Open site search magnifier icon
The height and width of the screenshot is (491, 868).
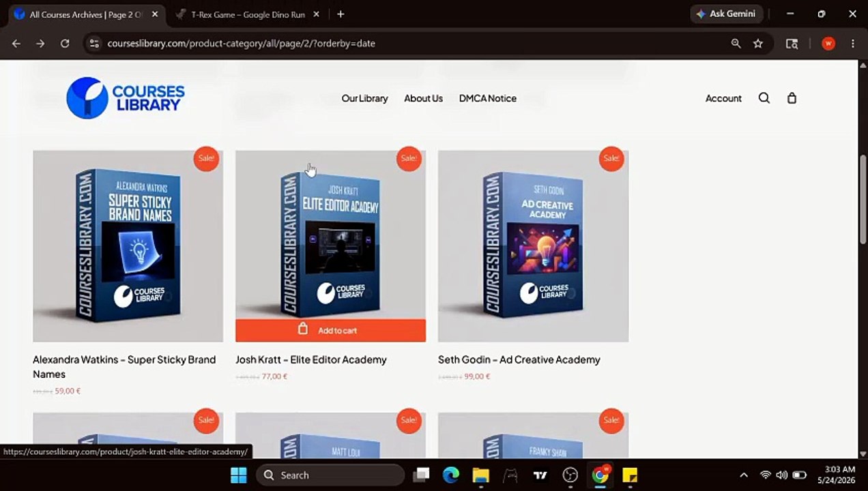[764, 98]
